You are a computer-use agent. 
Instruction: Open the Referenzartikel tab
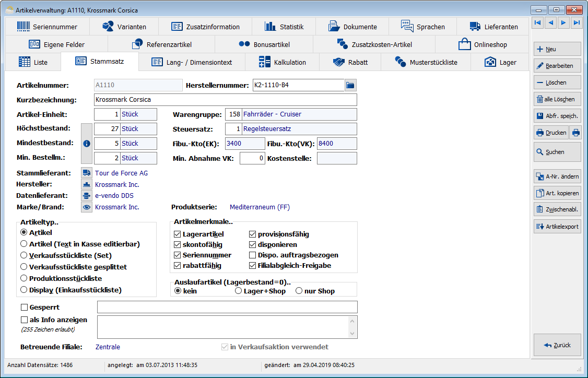tap(161, 44)
